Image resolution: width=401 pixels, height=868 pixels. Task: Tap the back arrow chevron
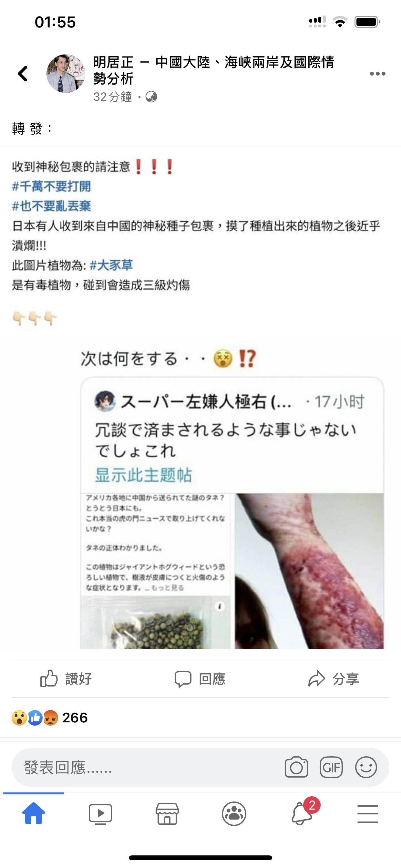coord(23,73)
